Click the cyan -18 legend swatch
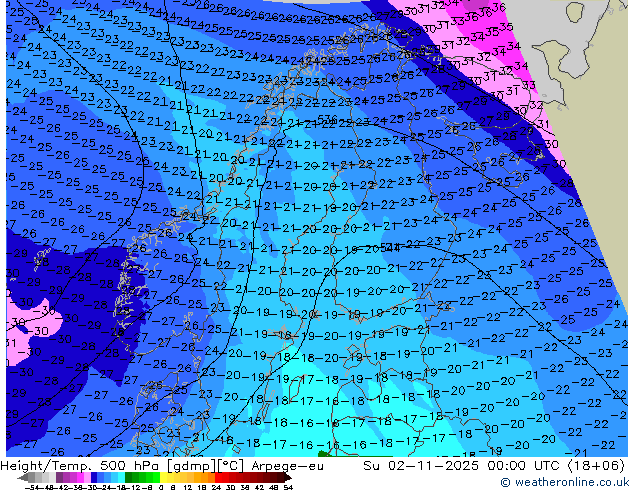Screen dimensions: 634x490 (121, 477)
